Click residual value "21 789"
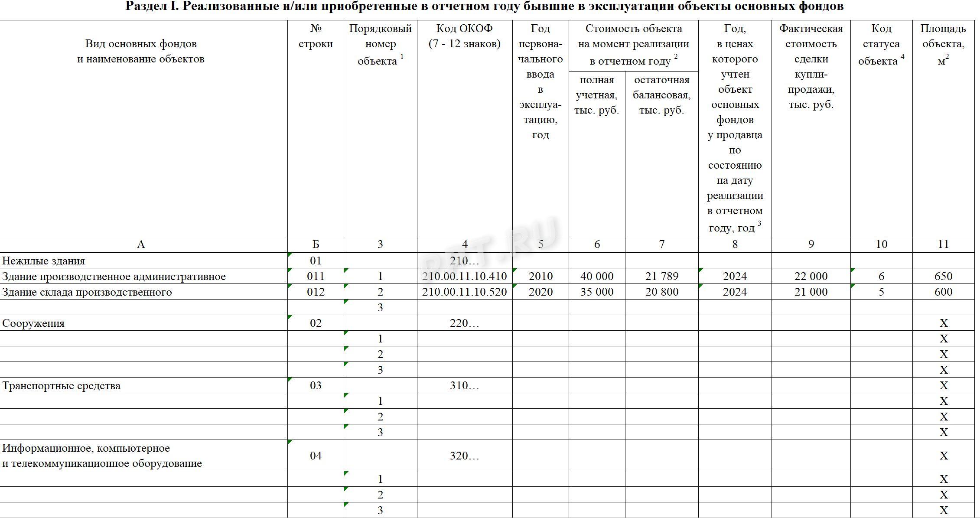 point(661,277)
